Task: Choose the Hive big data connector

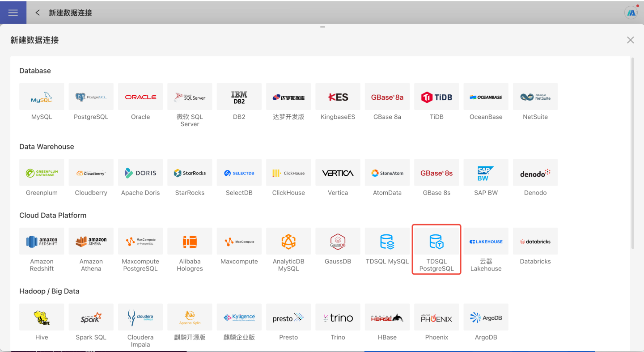Action: click(x=42, y=318)
